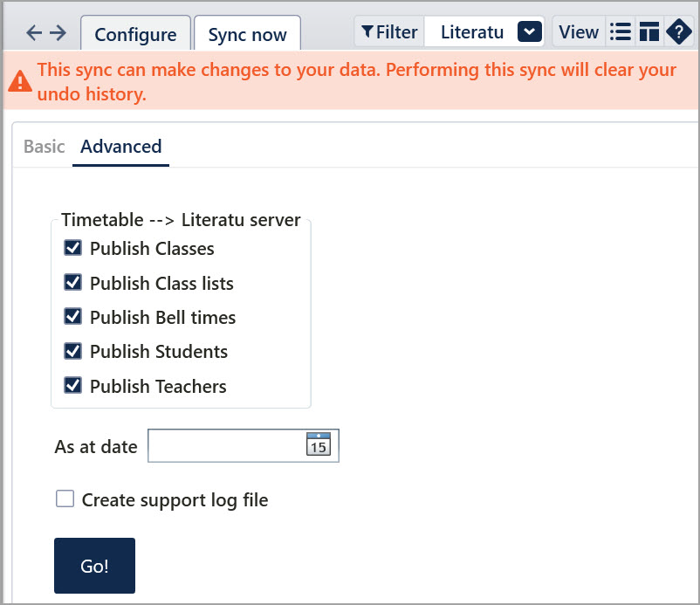
Task: Click the back arrow
Action: (34, 33)
